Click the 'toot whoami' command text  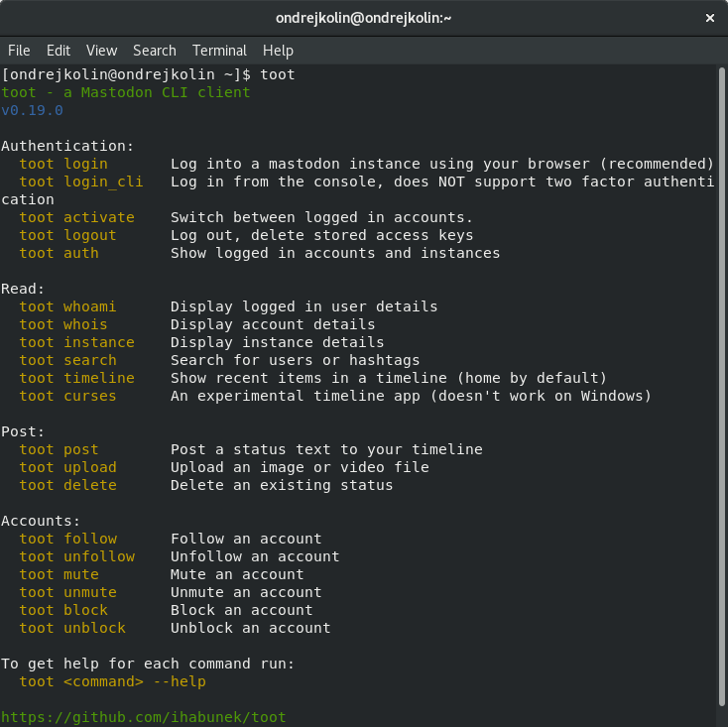(67, 306)
